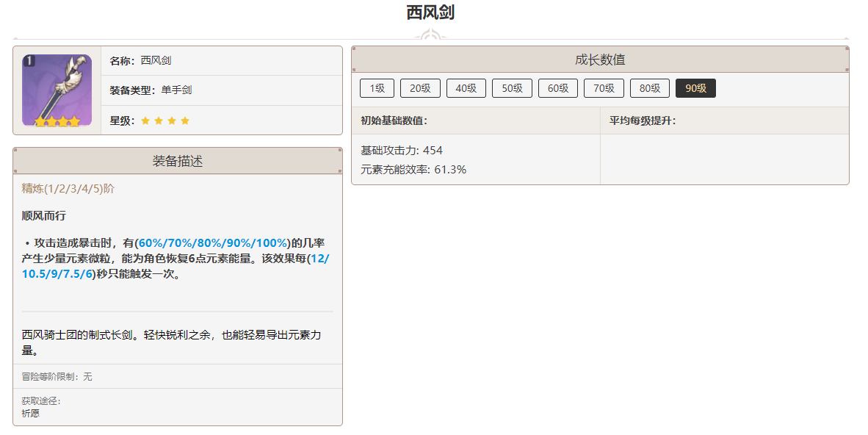Click the 装备类型: 单手剑 row
Screen dimensions: 868x435
click(x=222, y=90)
